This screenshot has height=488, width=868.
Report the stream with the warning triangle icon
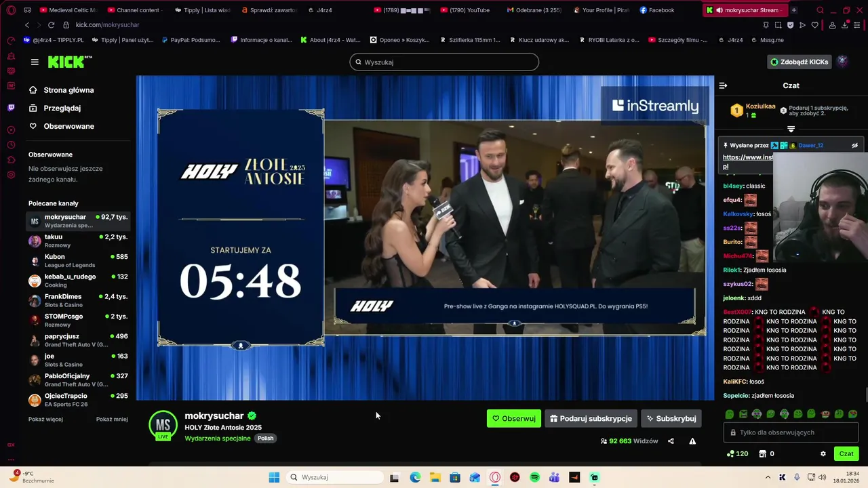(692, 441)
